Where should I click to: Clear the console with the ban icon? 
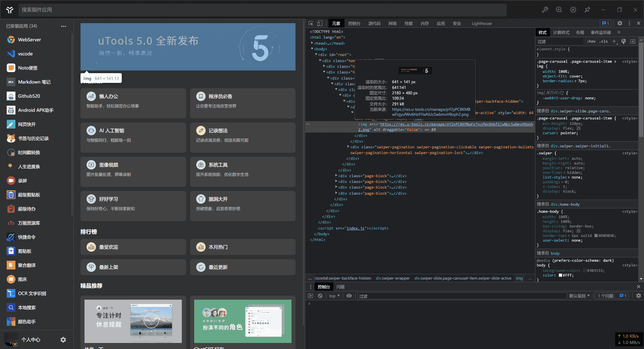pos(320,296)
